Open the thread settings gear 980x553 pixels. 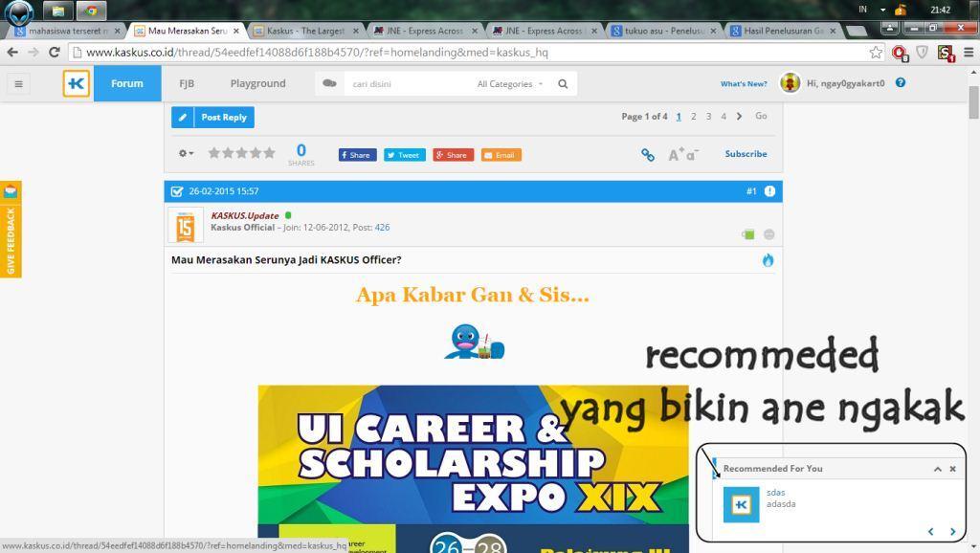pos(186,153)
